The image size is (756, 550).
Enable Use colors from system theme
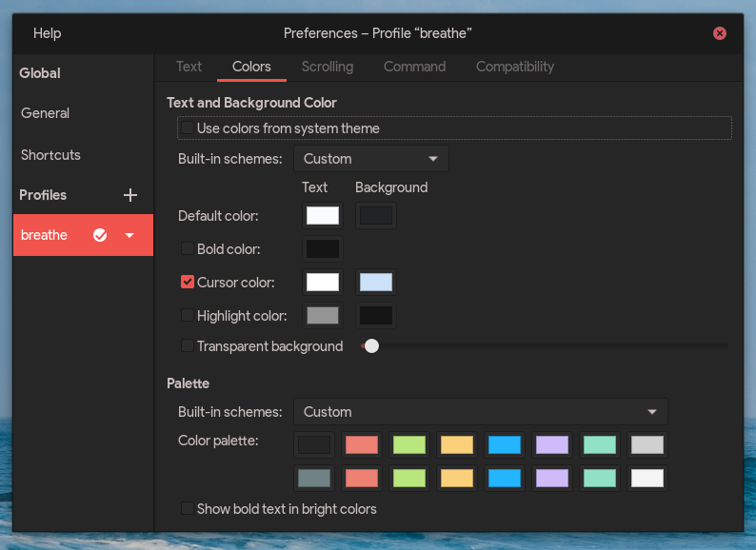coord(188,128)
